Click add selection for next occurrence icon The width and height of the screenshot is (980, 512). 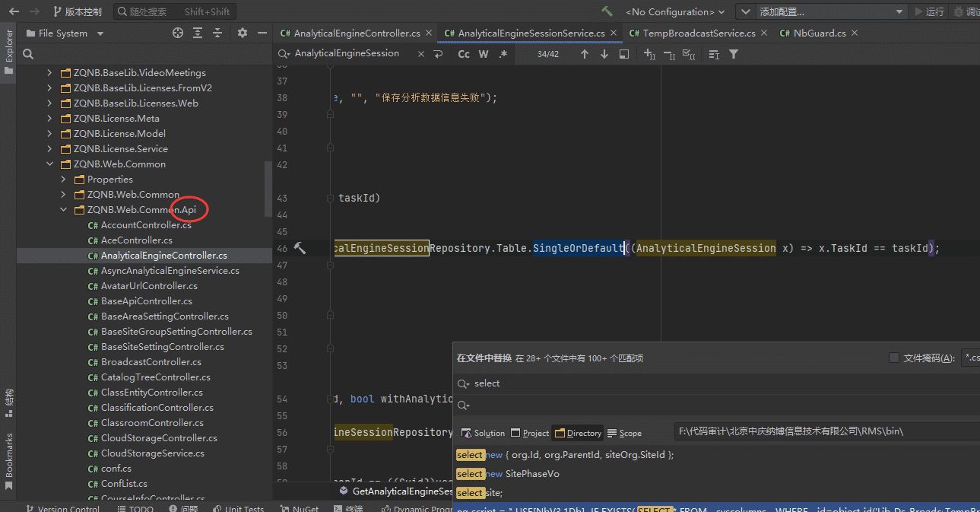649,54
